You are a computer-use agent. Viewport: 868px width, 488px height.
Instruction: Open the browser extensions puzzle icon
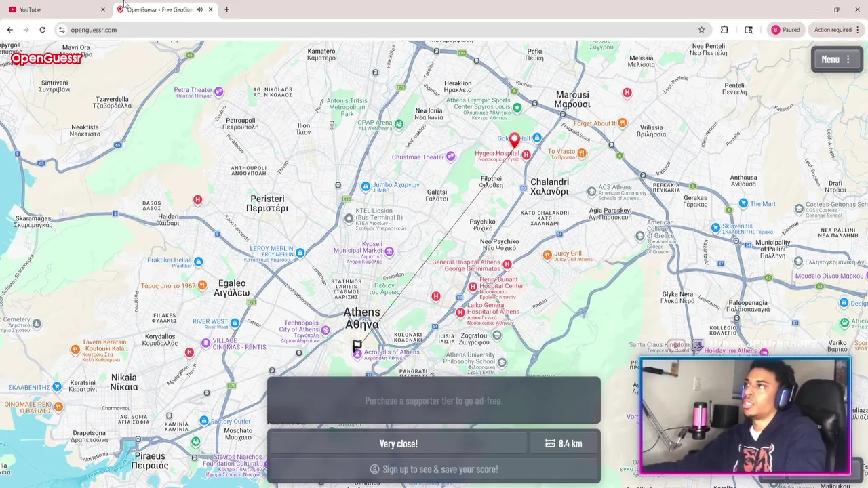tap(724, 30)
